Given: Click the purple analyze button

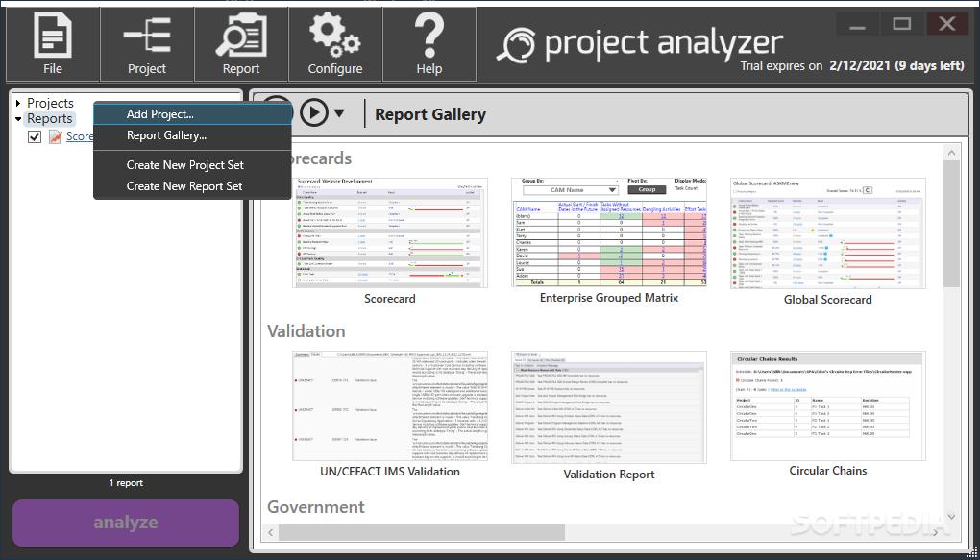Looking at the screenshot, I should [x=126, y=523].
